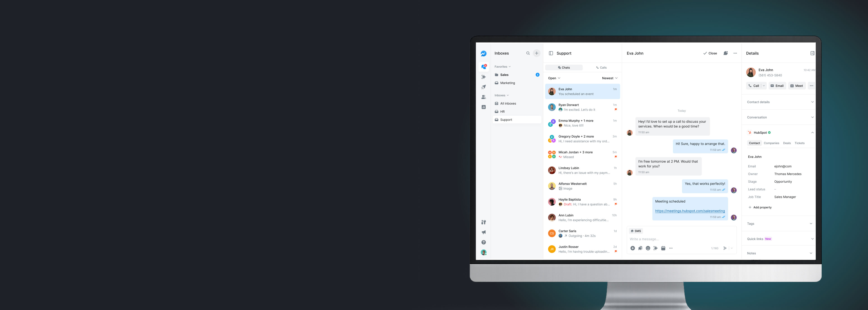Open the Open status filter dropdown
Screen dimensions: 868x310
point(554,78)
